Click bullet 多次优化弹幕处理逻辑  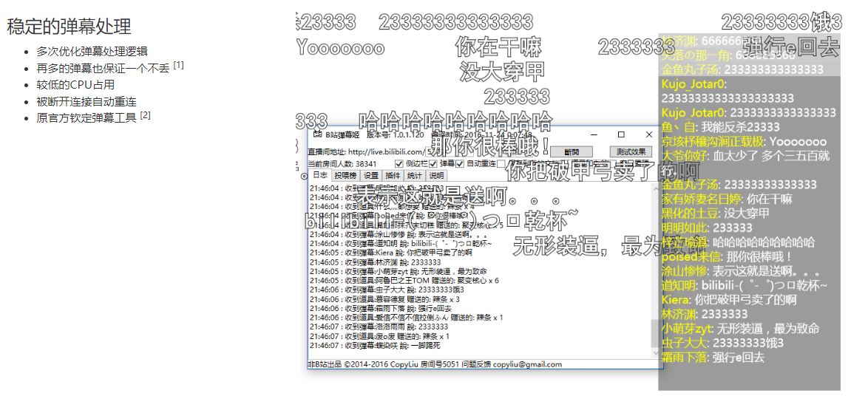click(x=92, y=52)
